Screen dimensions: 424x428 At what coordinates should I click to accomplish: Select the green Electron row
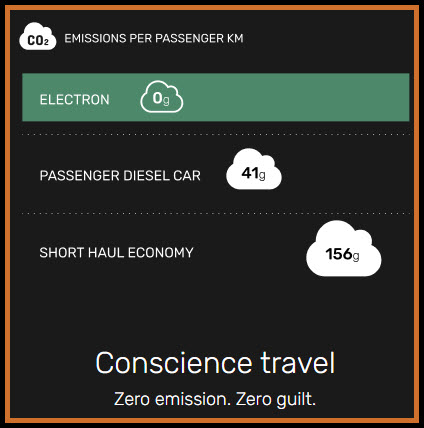(x=216, y=97)
